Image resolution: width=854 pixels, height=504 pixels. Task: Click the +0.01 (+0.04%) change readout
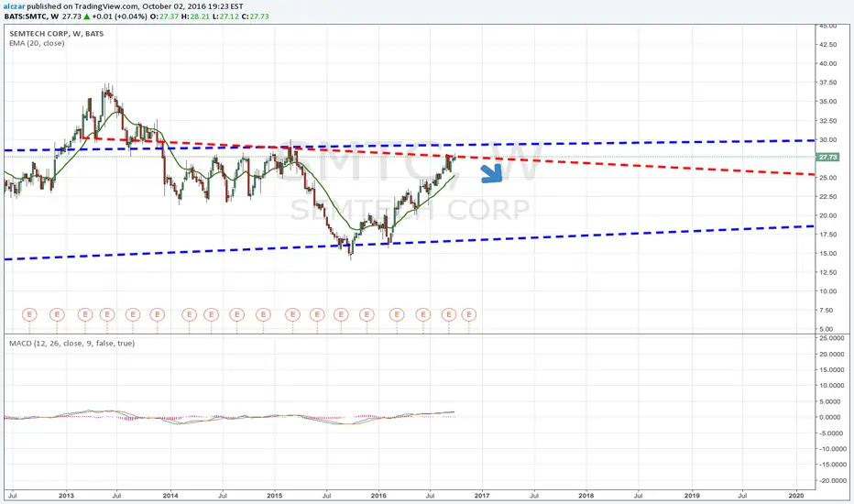tap(119, 16)
